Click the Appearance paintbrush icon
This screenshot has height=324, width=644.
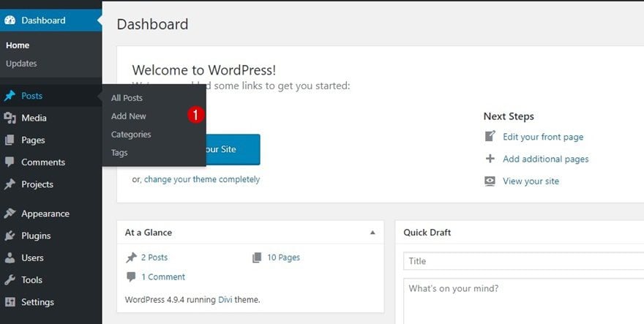click(x=10, y=214)
